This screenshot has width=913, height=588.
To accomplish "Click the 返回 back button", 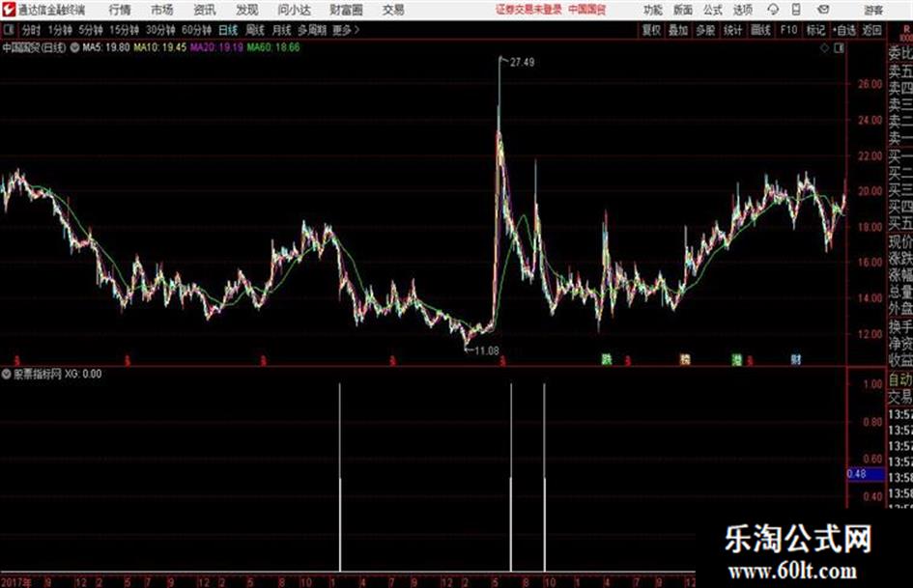I will 871,30.
